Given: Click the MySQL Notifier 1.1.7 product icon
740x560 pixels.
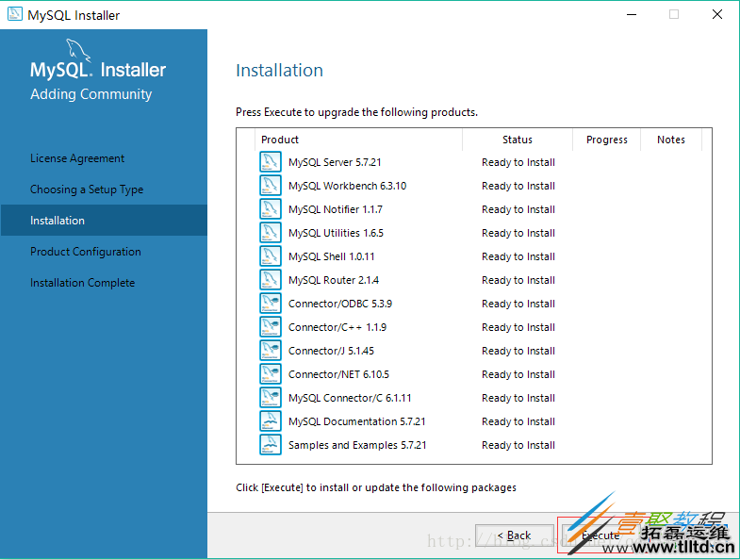Looking at the screenshot, I should coord(271,209).
